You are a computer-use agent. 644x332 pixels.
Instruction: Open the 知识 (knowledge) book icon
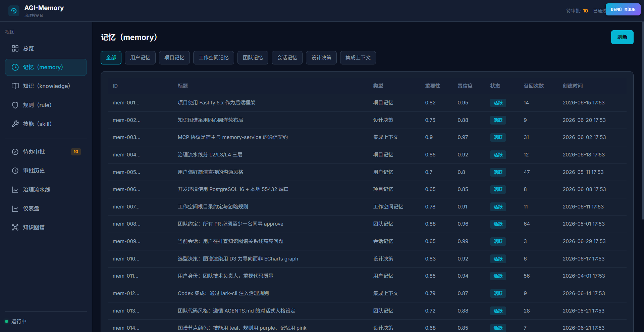coord(15,86)
